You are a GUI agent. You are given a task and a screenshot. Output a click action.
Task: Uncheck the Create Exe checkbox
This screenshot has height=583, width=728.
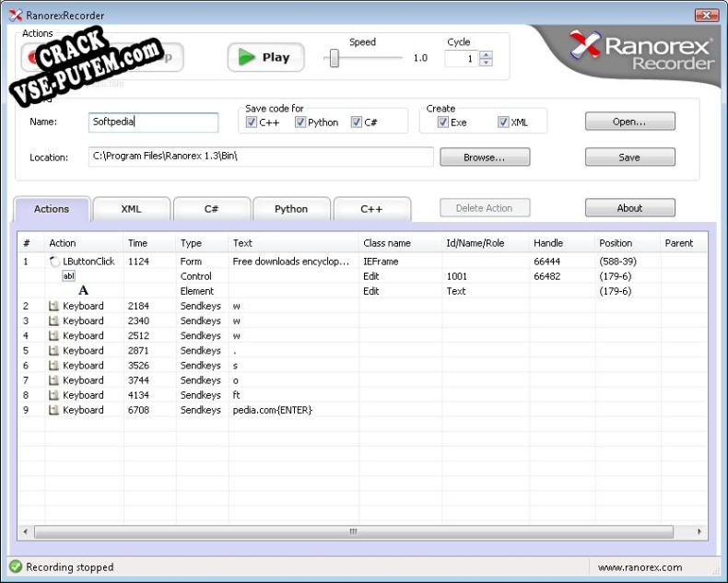coord(442,122)
